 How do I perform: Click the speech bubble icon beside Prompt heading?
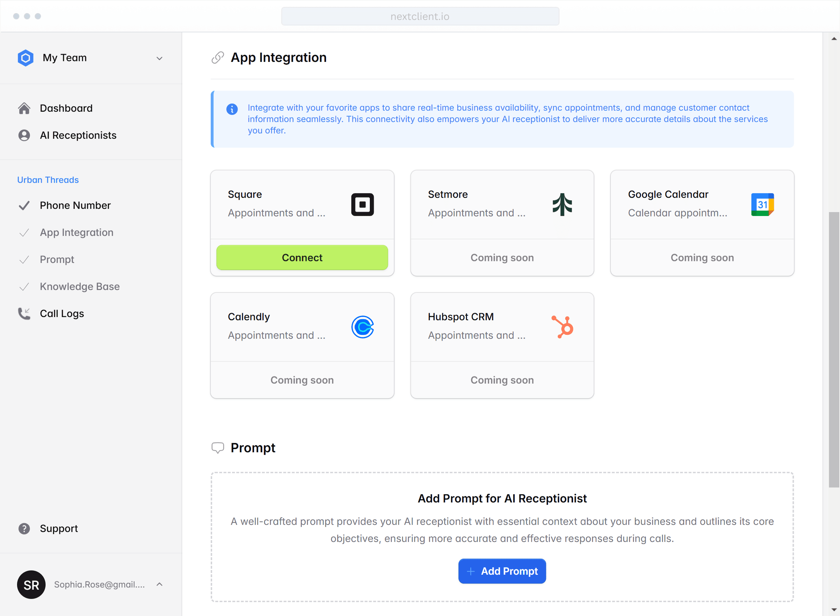coord(218,448)
